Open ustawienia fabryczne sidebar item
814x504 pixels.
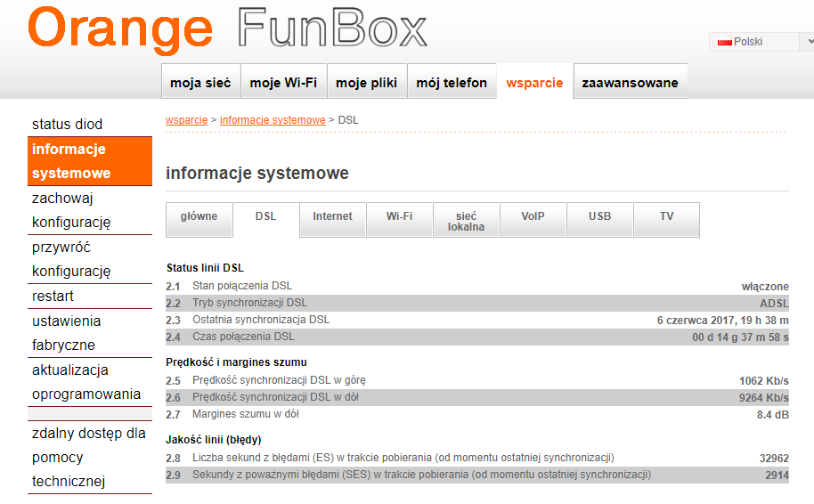[90, 333]
